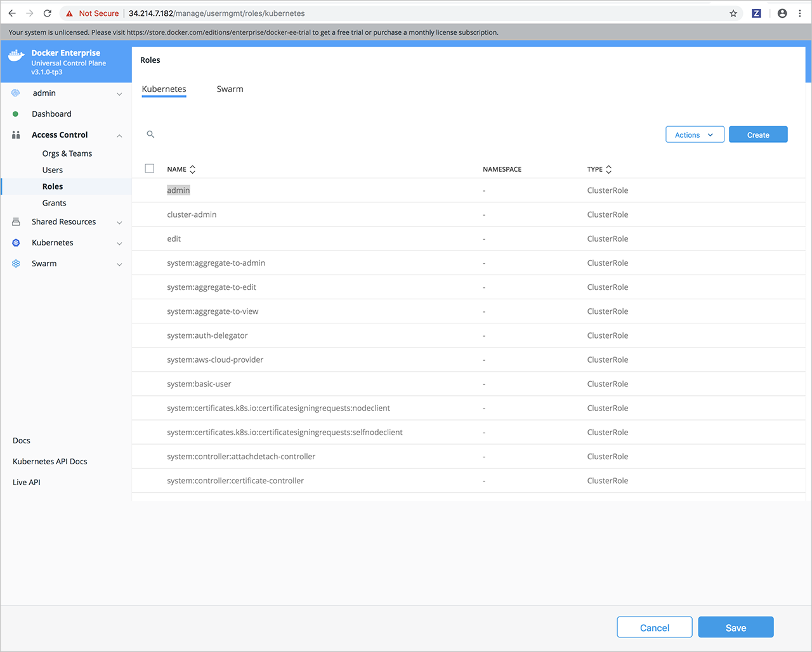Select the cluster-admin role row
Viewport: 812px width, 652px height.
[192, 214]
